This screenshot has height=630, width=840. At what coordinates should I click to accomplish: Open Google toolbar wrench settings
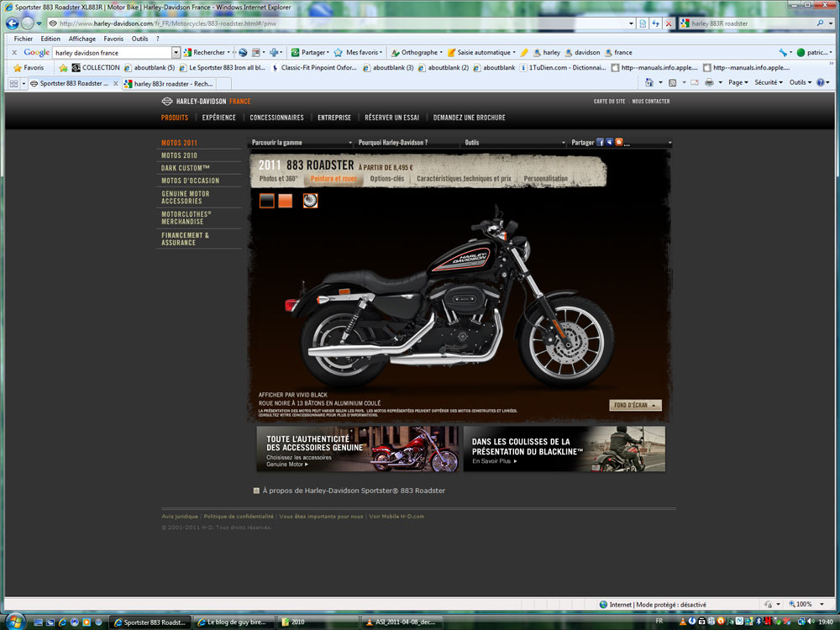coord(784,52)
